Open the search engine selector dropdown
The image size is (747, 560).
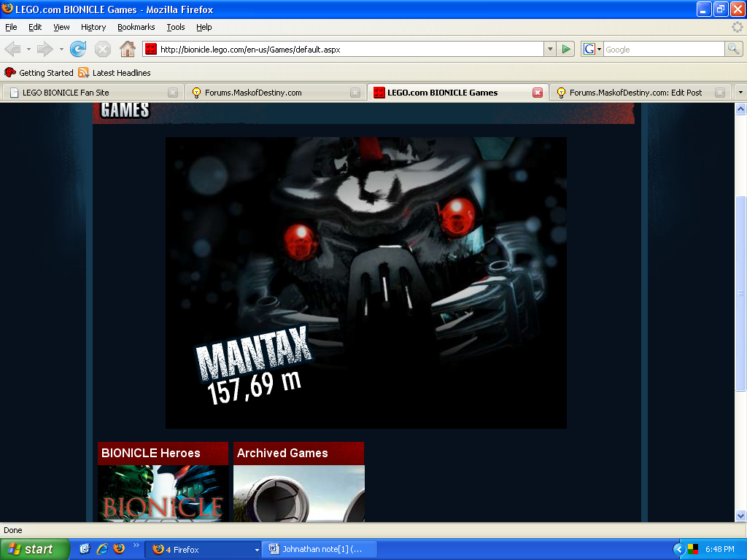[599, 49]
